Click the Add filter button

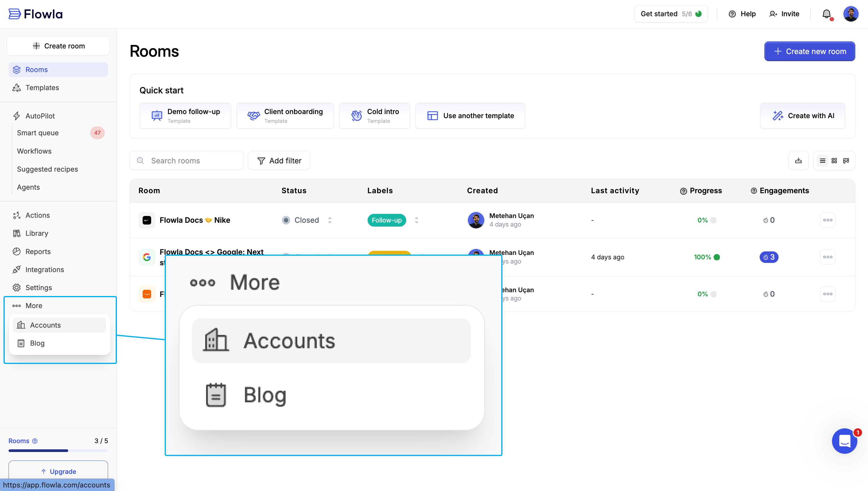(x=279, y=160)
